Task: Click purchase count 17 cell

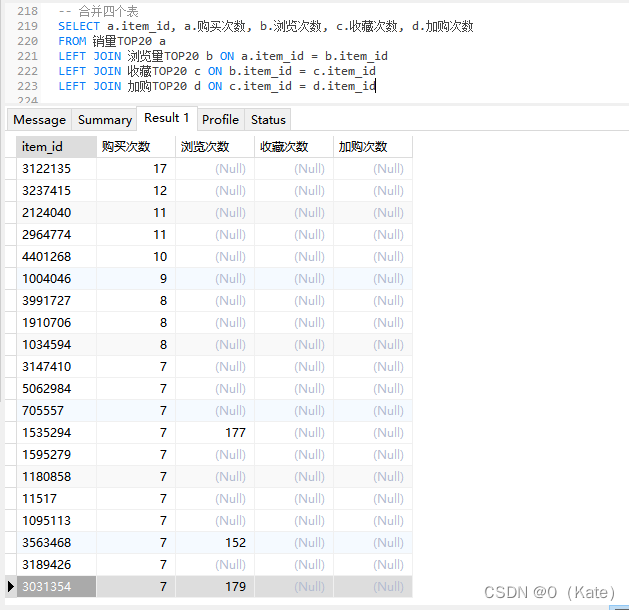Action: tap(136, 169)
